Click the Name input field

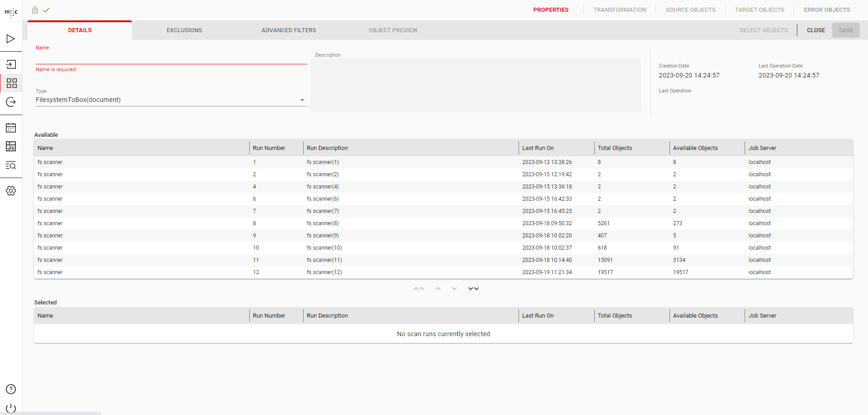coord(171,58)
